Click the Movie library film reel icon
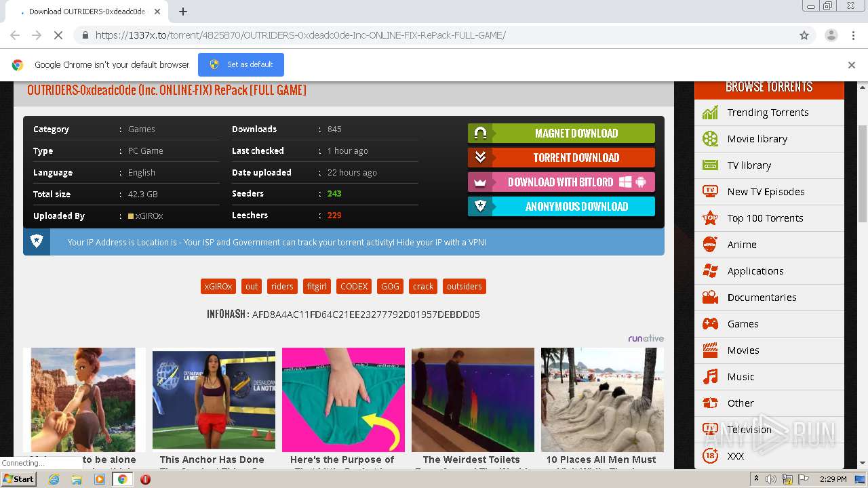This screenshot has width=868, height=488. tap(710, 139)
